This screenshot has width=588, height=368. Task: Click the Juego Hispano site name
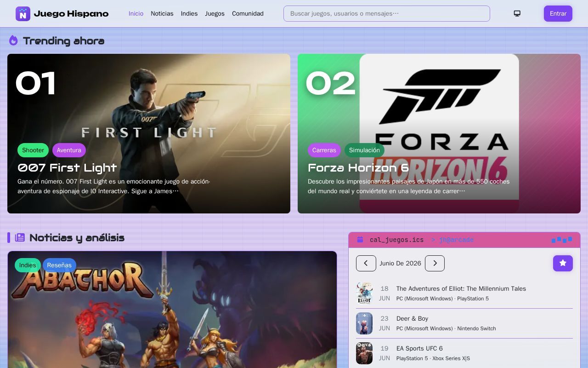pos(71,14)
